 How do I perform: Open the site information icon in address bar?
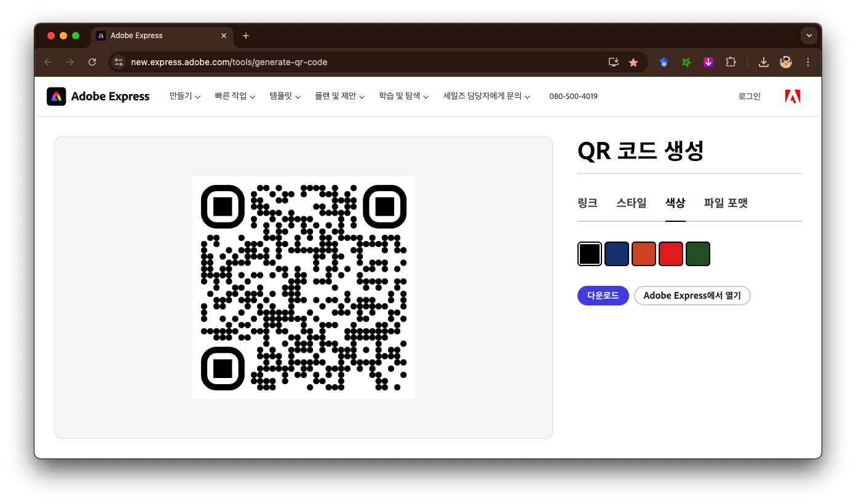119,62
